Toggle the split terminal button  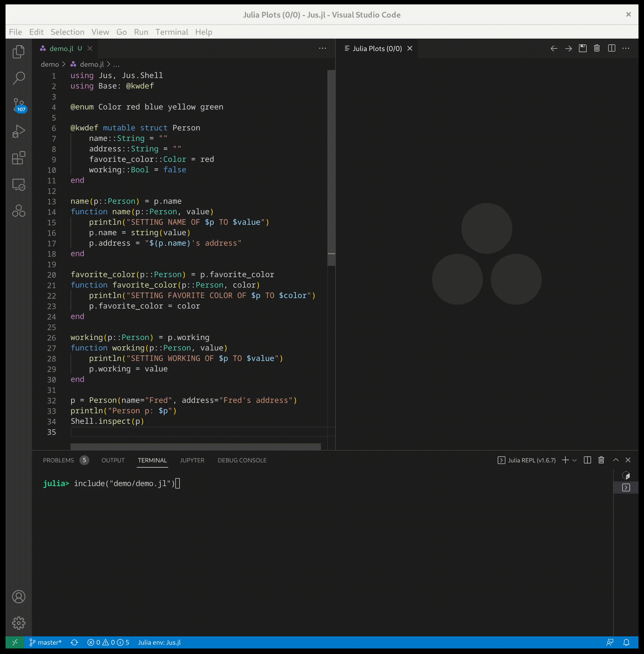587,460
